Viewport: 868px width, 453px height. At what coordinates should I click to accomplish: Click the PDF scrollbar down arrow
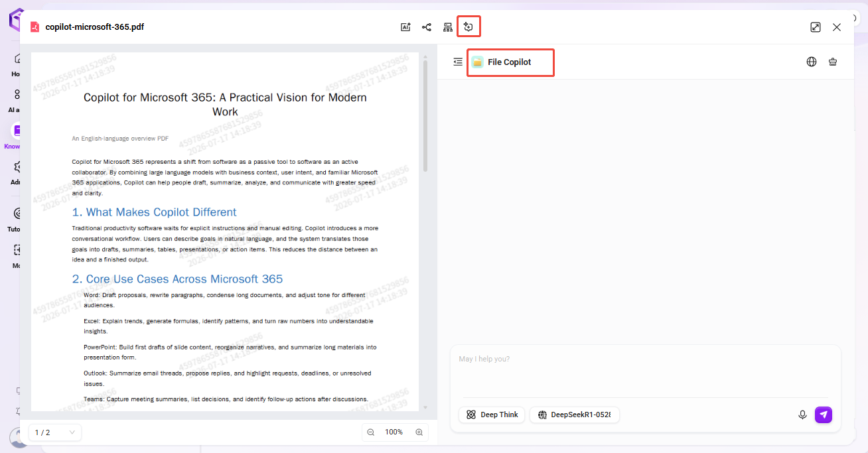tap(425, 407)
